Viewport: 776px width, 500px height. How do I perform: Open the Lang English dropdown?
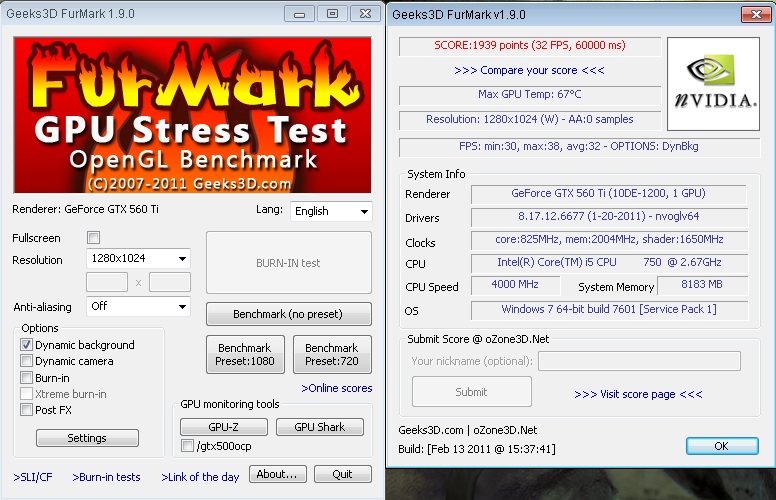(331, 211)
